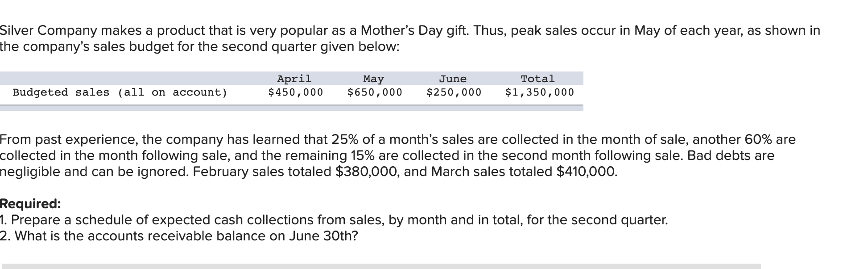
Task: Click the April column header
Action: click(294, 79)
